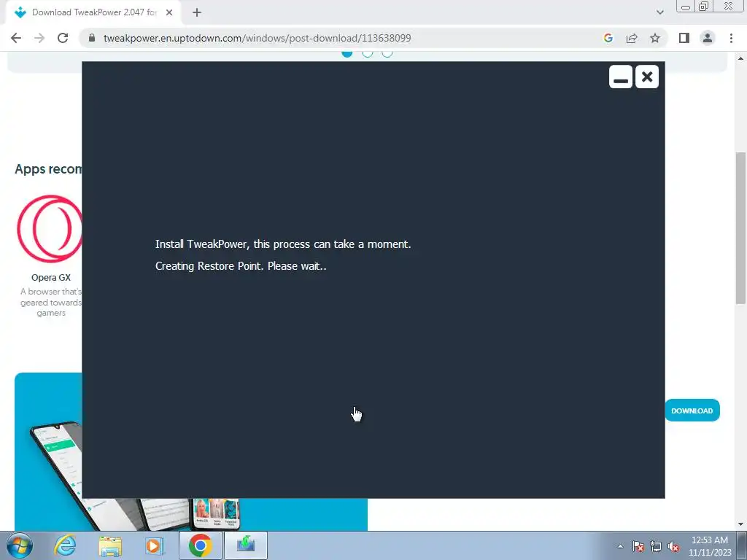Toggle the Chrome side panel
Screen dimensions: 747x560
[684, 38]
